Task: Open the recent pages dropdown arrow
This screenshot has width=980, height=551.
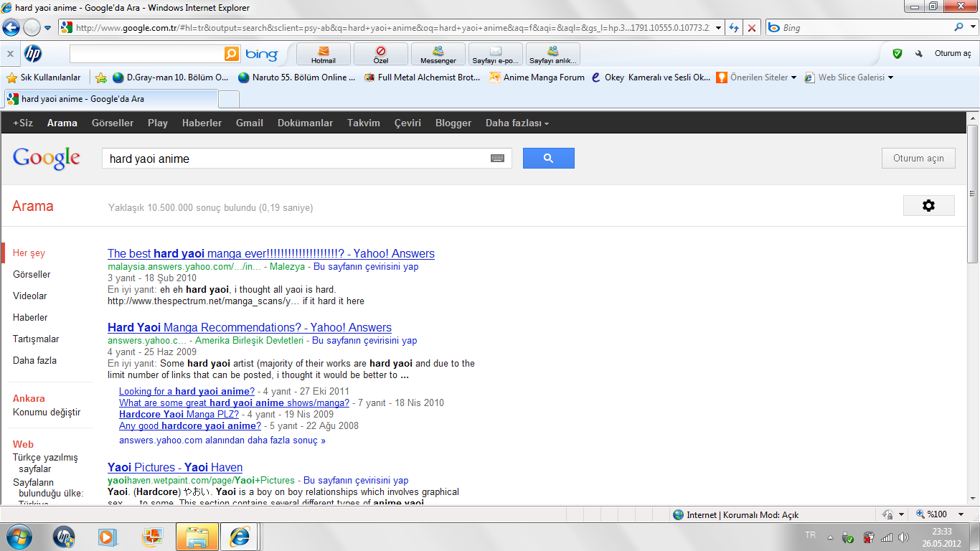Action: point(48,28)
